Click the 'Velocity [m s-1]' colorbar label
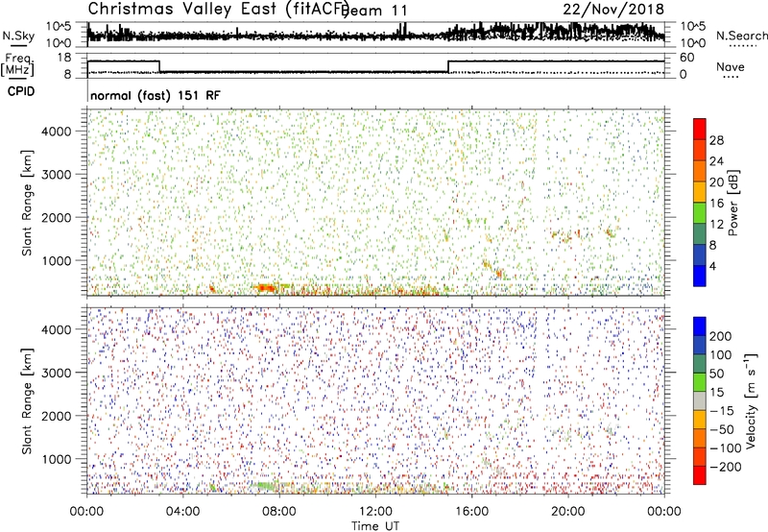Image resolution: width=768 pixels, height=532 pixels. (751, 400)
